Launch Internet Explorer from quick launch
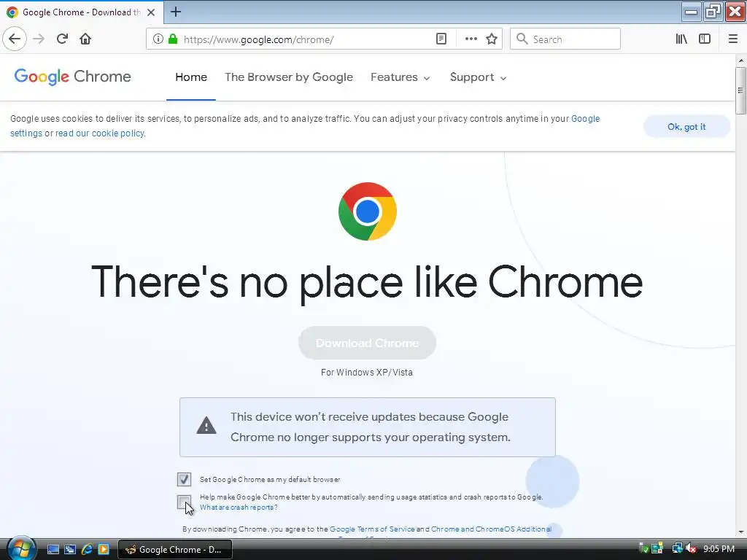The width and height of the screenshot is (747, 560). click(87, 550)
